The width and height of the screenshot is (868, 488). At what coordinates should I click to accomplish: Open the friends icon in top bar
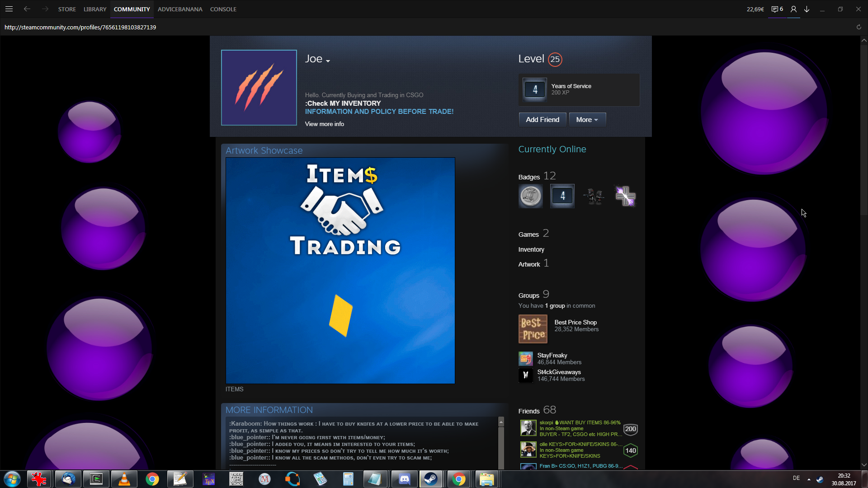(x=793, y=9)
